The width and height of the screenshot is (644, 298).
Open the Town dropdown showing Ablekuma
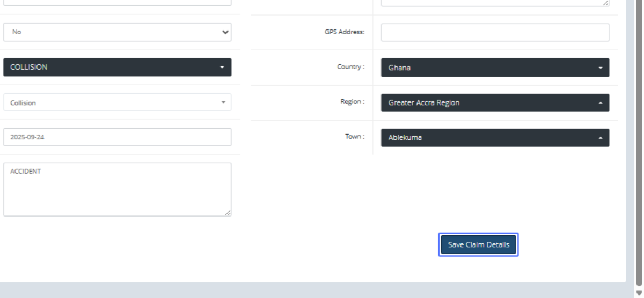495,138
